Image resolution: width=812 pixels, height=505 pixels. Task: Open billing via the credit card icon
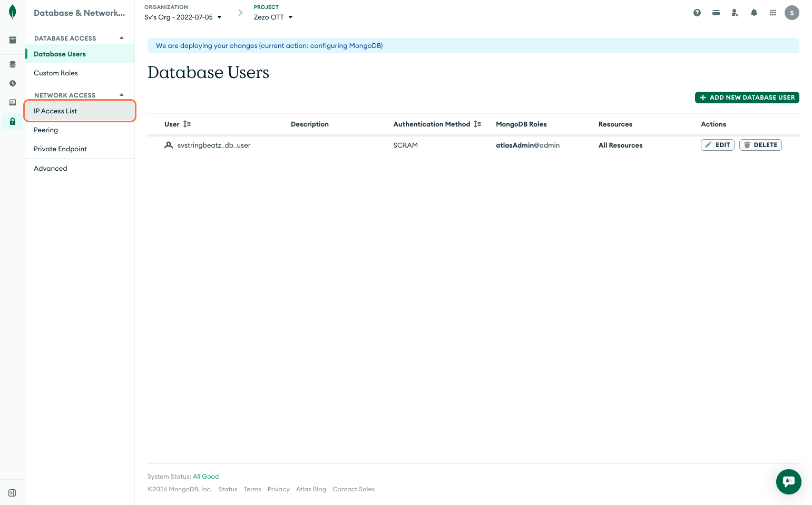[716, 13]
